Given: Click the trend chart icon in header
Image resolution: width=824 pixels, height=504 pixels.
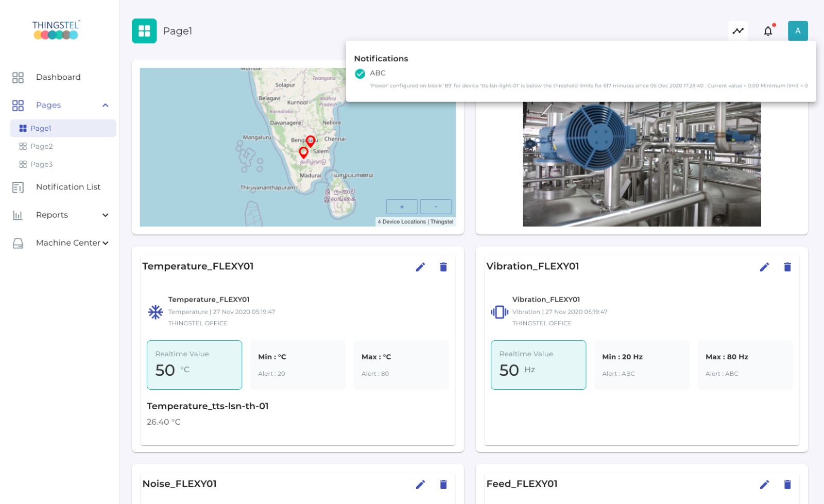Looking at the screenshot, I should click(738, 31).
